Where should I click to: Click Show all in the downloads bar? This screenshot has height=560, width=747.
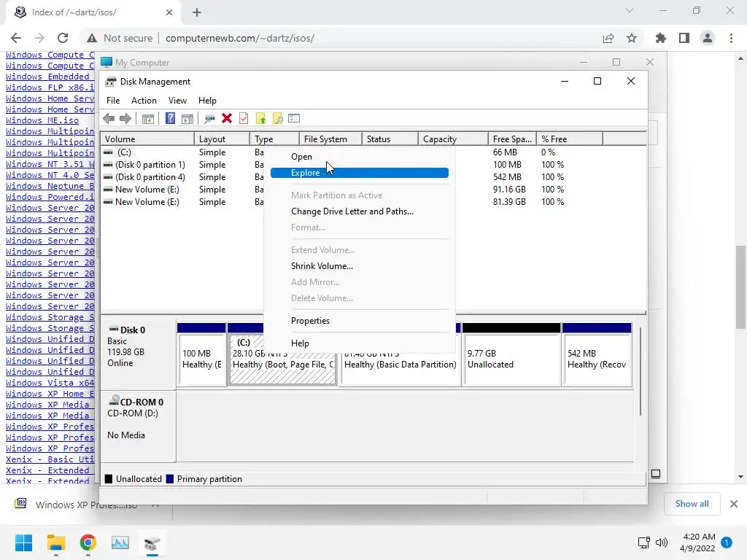[x=692, y=504]
